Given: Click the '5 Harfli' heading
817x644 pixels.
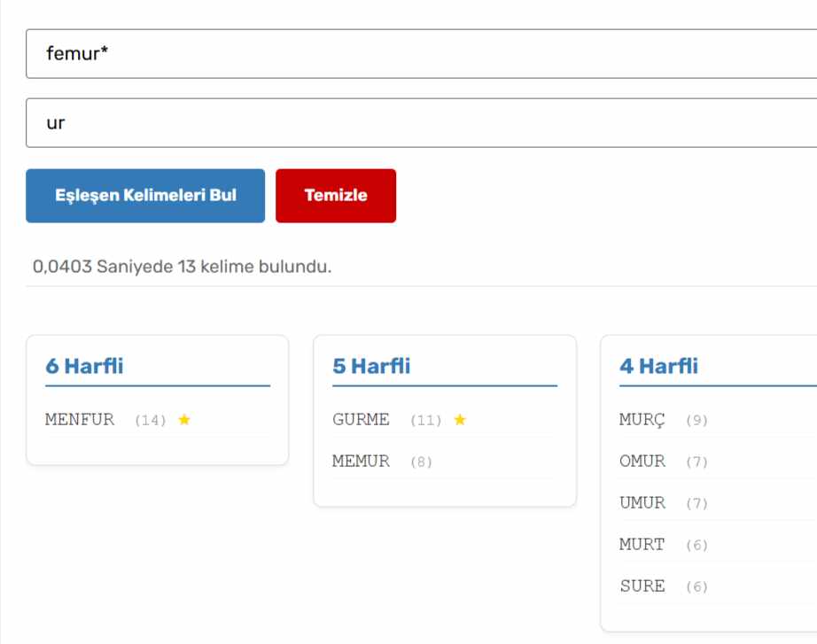Looking at the screenshot, I should (371, 367).
